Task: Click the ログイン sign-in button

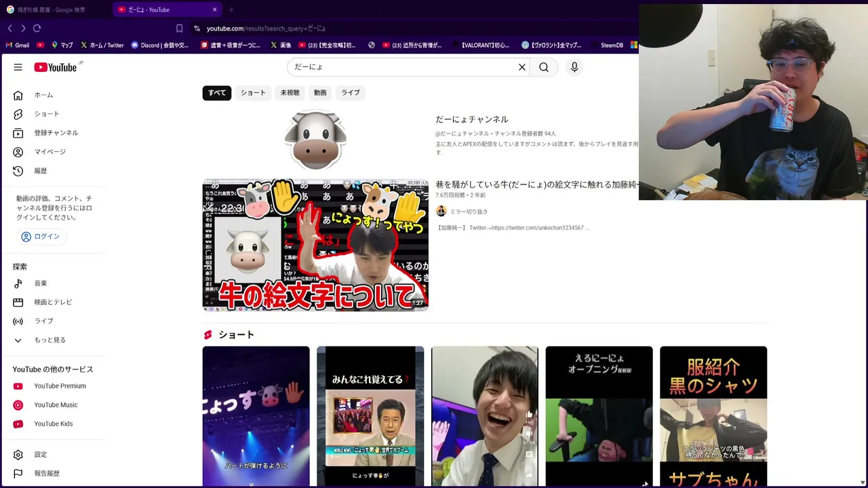Action: coord(41,237)
